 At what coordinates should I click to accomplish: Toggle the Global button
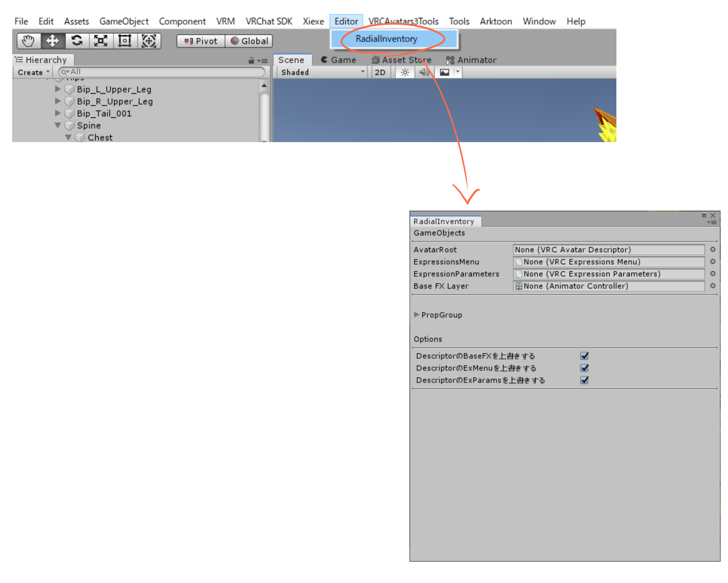(249, 41)
